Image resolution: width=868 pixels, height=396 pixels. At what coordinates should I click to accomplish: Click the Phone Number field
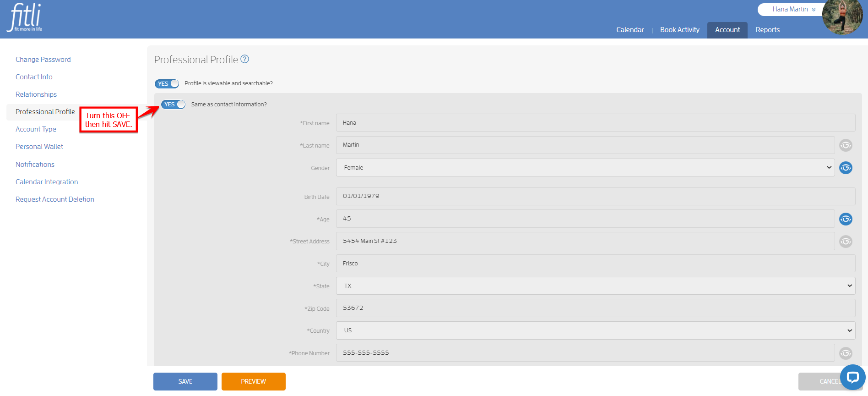coord(585,353)
